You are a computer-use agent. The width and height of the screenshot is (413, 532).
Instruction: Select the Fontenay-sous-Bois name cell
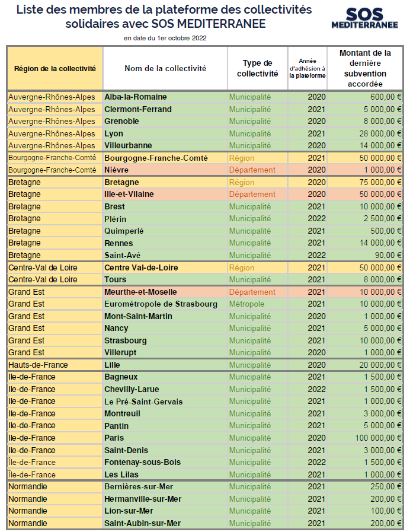(142, 462)
